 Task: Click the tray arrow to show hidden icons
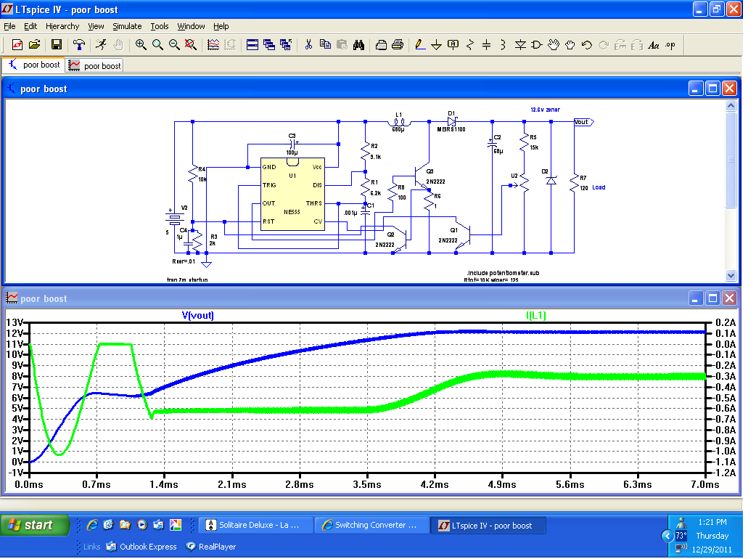pyautogui.click(x=667, y=536)
